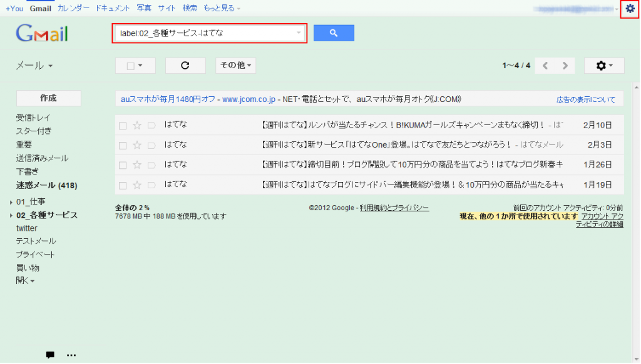Open the その他 dropdown

pos(235,65)
